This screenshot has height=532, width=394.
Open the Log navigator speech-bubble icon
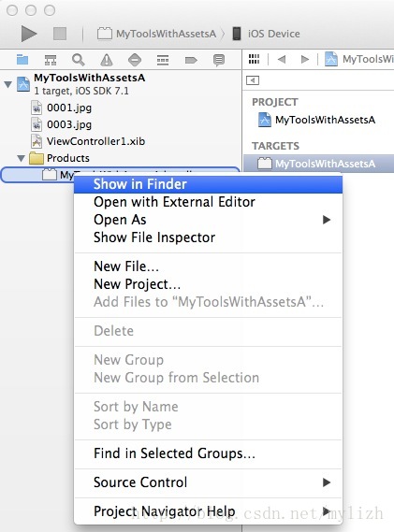(x=219, y=60)
